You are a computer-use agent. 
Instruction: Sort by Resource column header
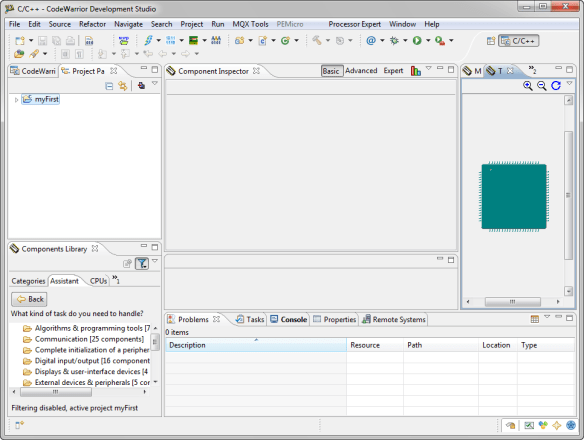[x=375, y=345]
